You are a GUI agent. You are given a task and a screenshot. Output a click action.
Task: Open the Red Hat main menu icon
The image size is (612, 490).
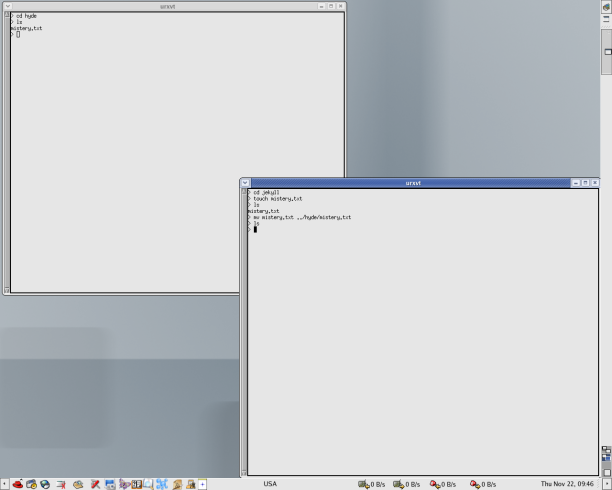point(18,484)
